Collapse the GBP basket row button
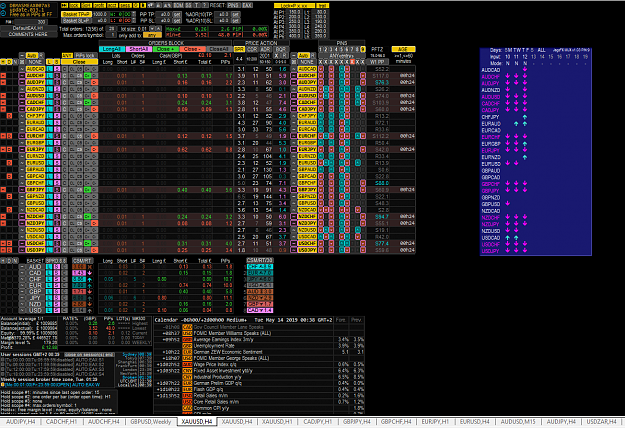Screen dimensions: 625x428 click(x=22, y=292)
